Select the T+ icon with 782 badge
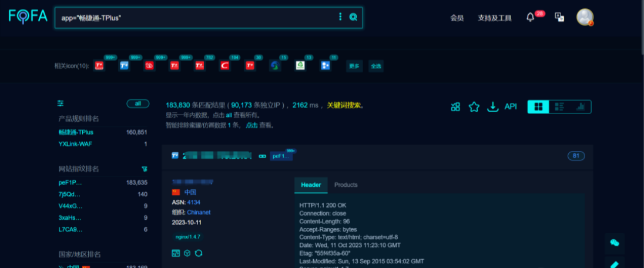This screenshot has width=644, height=268. (x=199, y=65)
